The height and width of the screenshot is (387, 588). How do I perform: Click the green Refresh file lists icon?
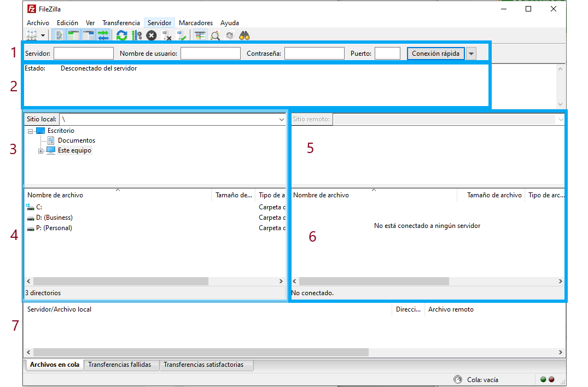(x=121, y=36)
